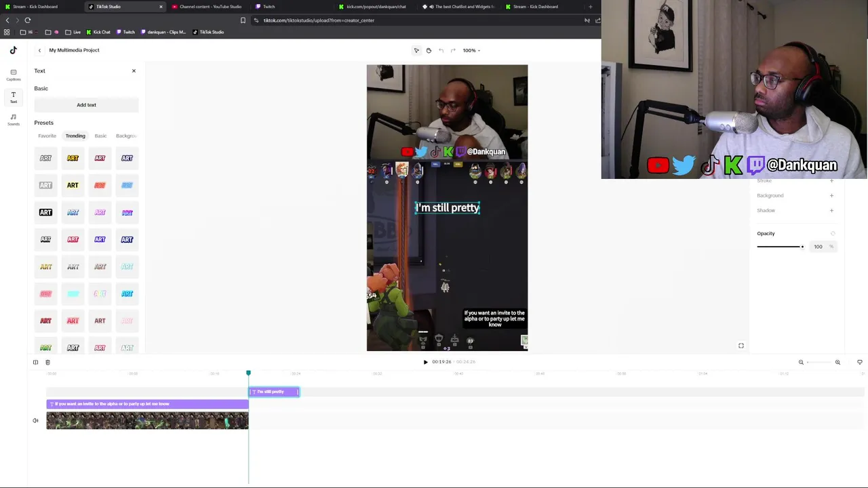The width and height of the screenshot is (868, 488).
Task: Apply the gray box ART text preset
Action: (45, 185)
